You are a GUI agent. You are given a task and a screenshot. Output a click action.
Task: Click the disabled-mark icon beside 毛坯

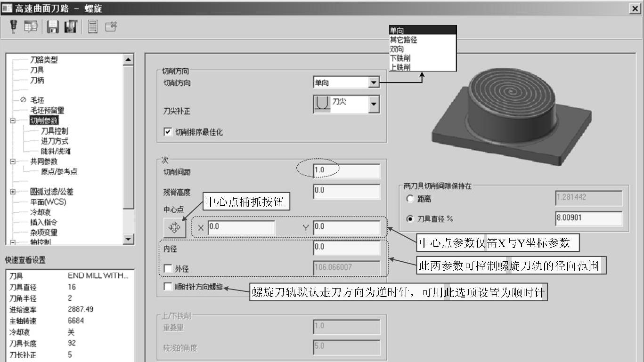coord(22,100)
